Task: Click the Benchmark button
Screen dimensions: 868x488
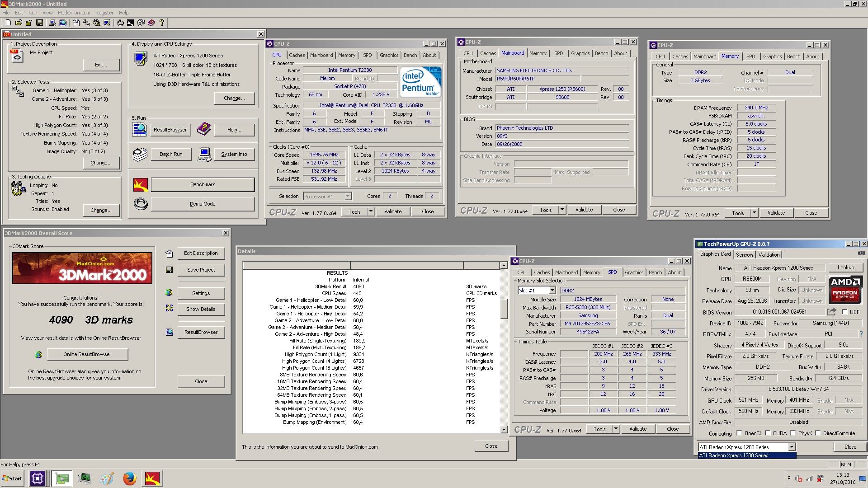Action: (203, 184)
